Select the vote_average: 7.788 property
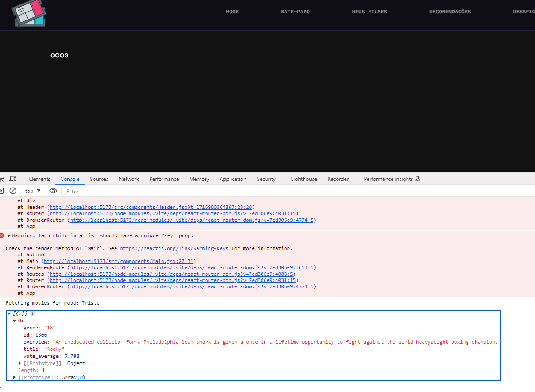 click(52, 356)
